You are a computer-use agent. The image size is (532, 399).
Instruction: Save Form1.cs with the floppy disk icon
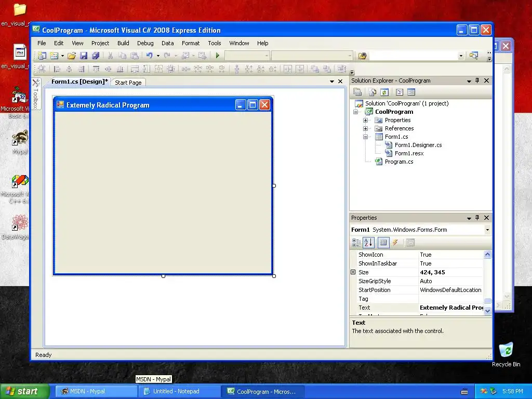(84, 56)
